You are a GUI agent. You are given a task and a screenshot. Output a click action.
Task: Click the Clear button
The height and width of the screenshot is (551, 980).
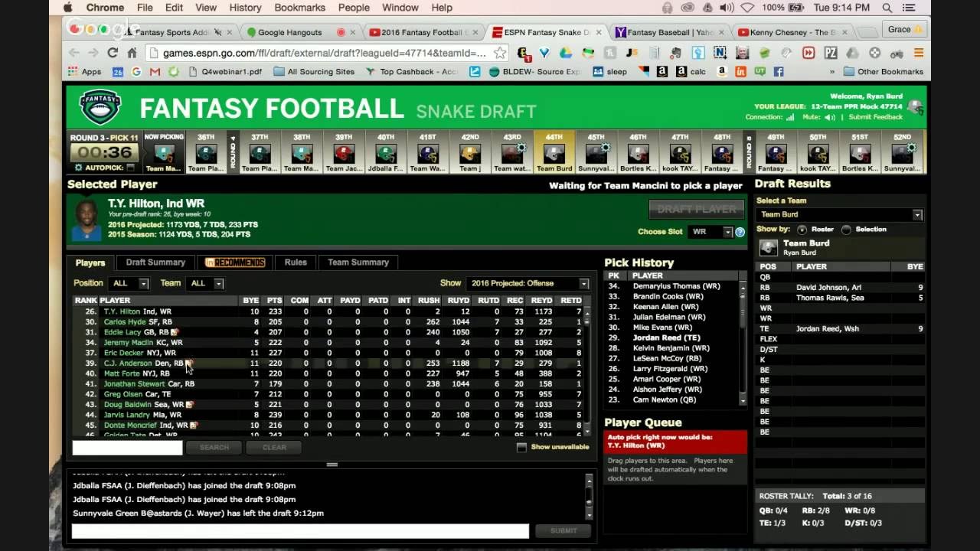coord(274,448)
